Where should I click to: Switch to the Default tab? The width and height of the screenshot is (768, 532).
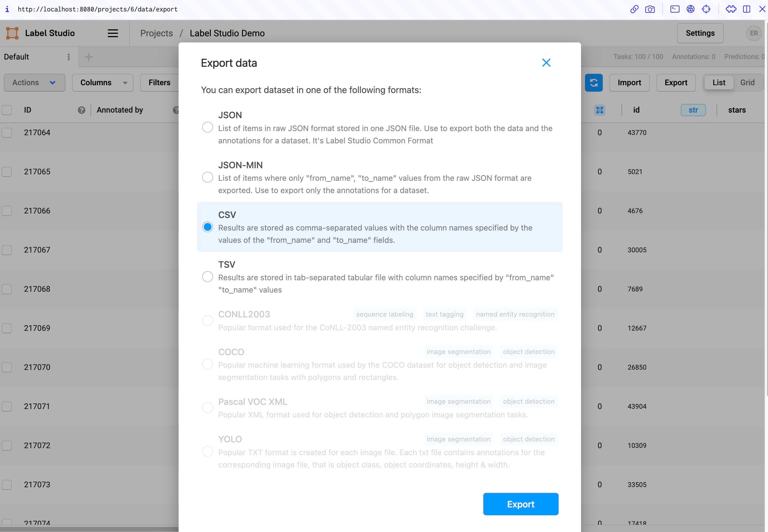tap(16, 57)
